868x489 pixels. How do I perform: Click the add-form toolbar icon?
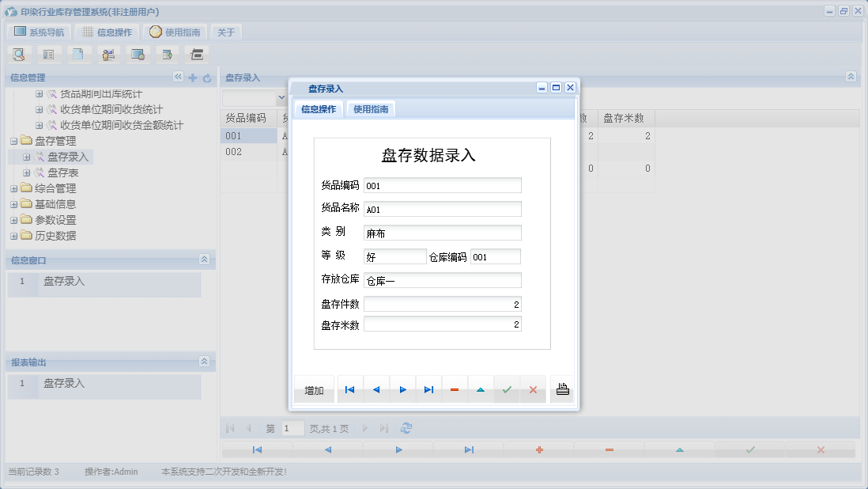point(168,54)
